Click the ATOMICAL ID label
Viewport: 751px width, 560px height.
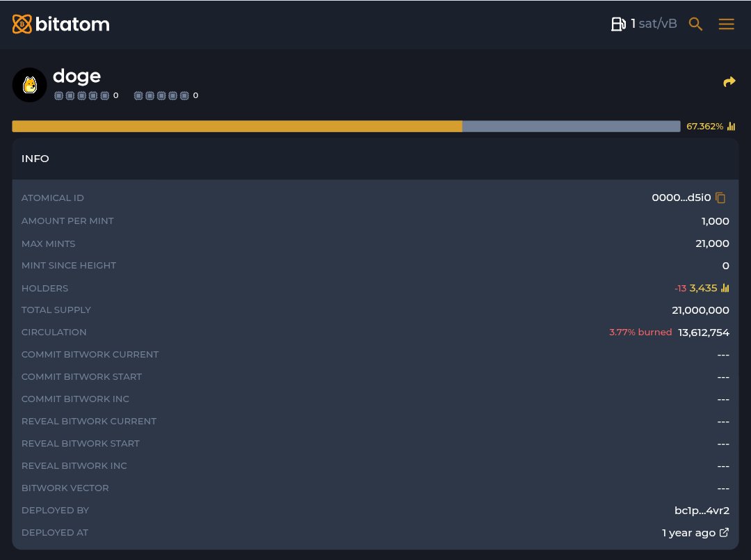pos(53,198)
